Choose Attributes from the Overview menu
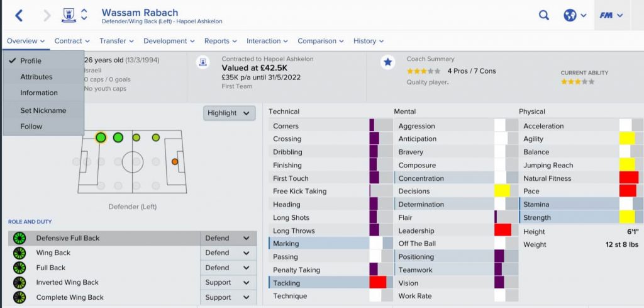644x308 pixels. (x=36, y=77)
